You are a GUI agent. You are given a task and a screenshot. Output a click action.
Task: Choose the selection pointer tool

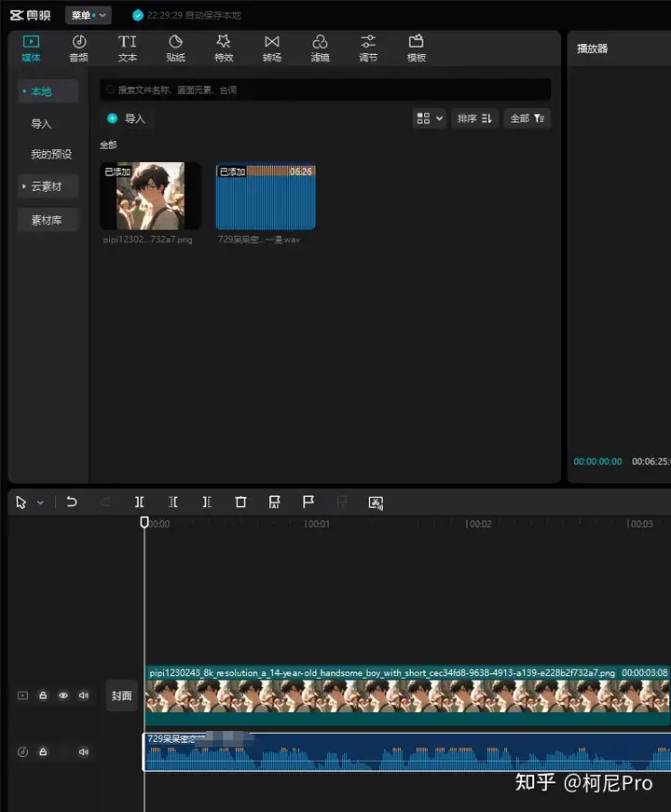[21, 502]
